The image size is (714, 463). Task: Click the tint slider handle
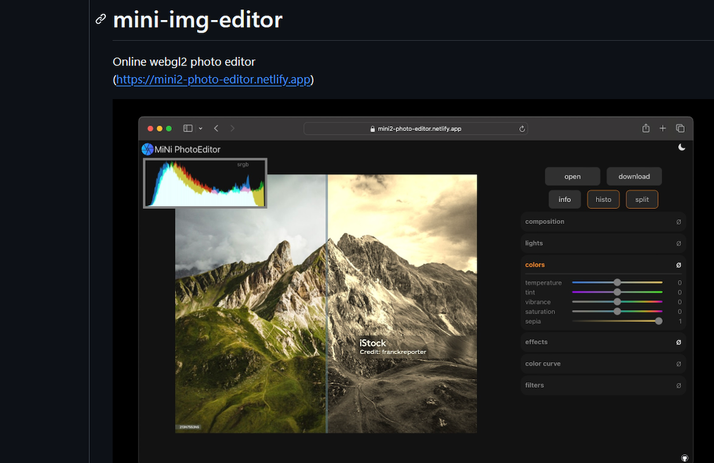617,292
